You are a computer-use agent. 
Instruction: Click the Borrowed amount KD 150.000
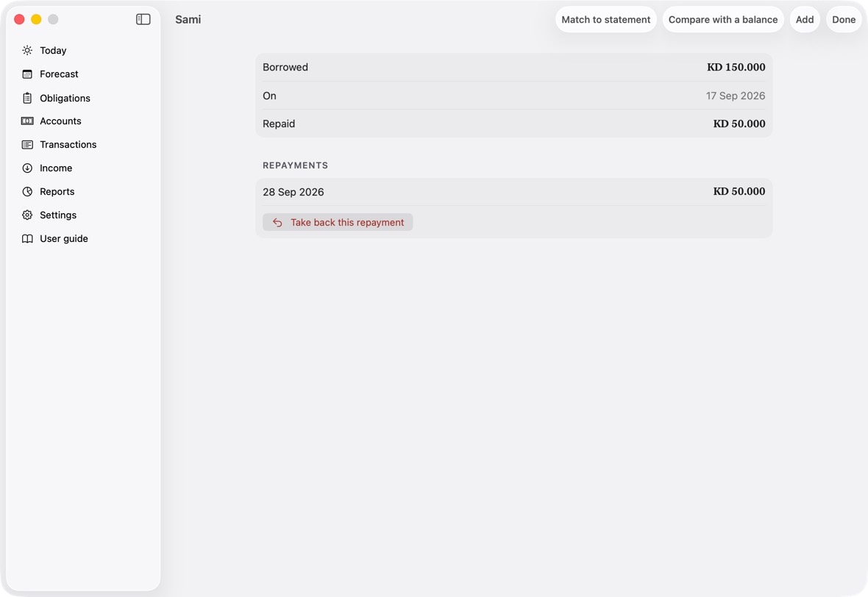coord(736,68)
